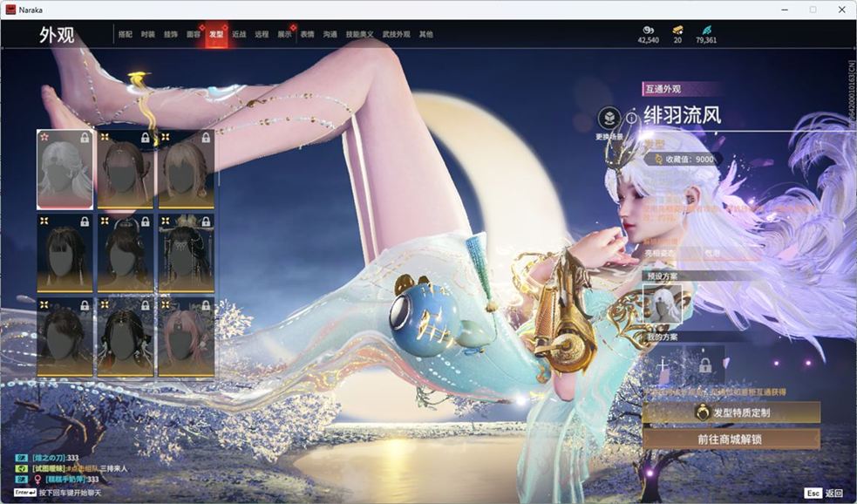Click the teal feather currency icon

pos(705,30)
